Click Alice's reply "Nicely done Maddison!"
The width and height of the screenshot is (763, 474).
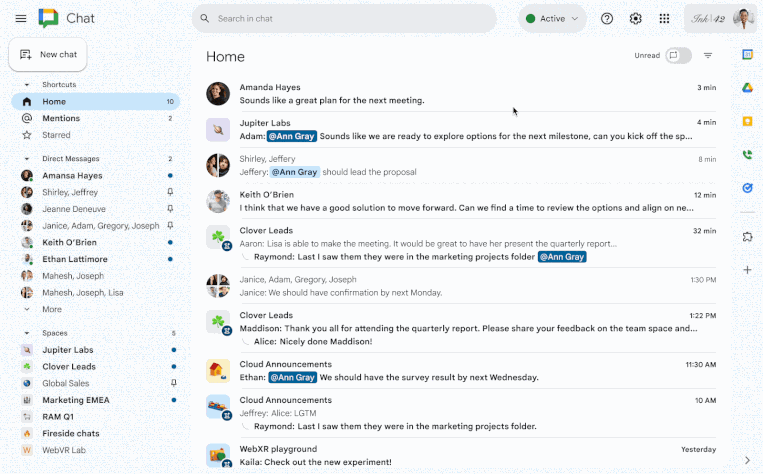click(313, 342)
